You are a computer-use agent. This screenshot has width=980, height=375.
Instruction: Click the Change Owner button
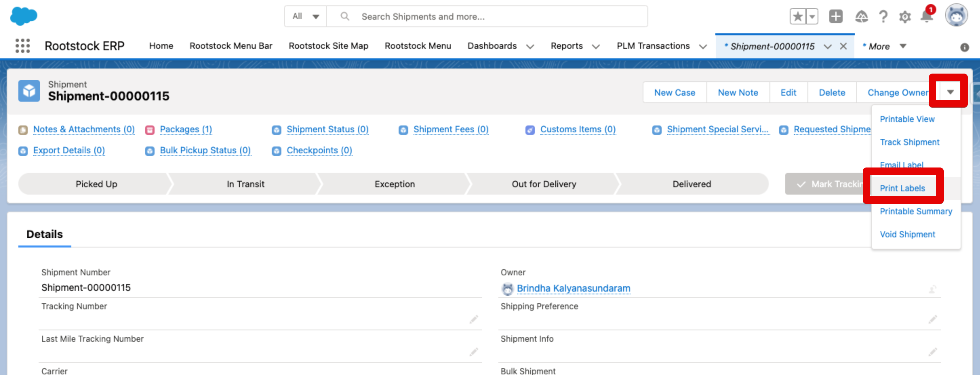point(898,93)
